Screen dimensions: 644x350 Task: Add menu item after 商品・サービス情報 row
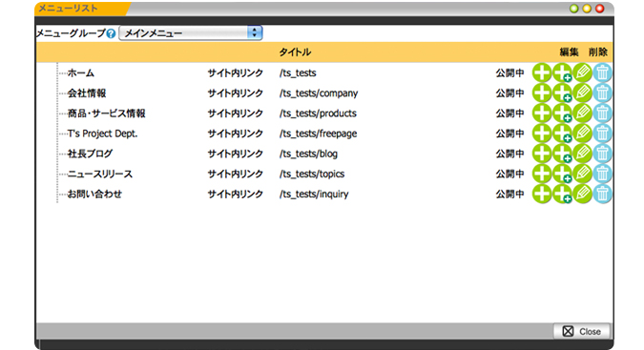click(x=542, y=113)
